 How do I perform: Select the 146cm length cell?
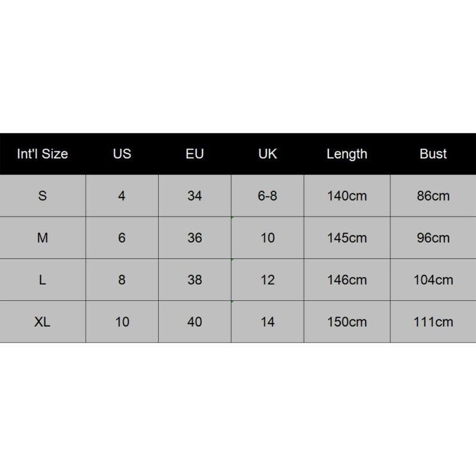pyautogui.click(x=347, y=280)
